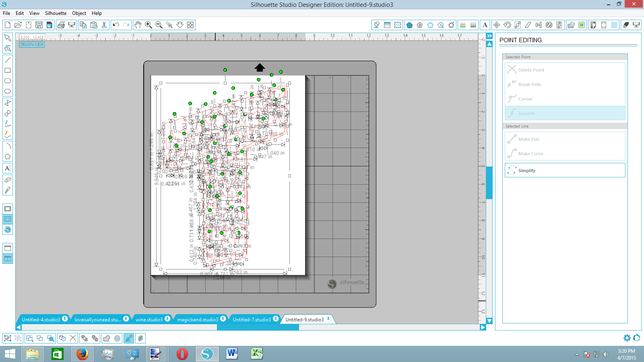The width and height of the screenshot is (644, 362).
Task: Click the Simplify button
Action: tap(565, 170)
